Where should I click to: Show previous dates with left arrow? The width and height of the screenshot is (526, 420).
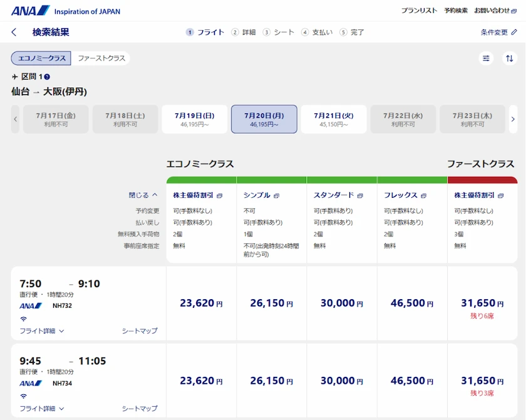tap(15, 120)
